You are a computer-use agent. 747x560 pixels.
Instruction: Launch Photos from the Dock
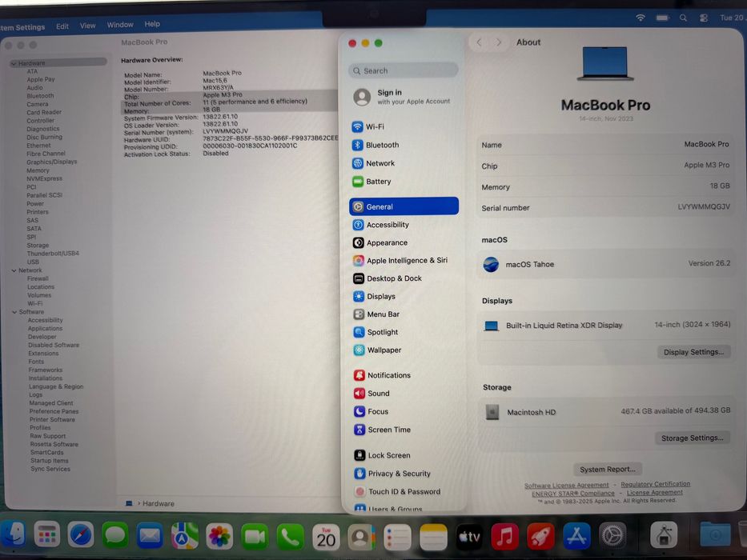point(219,536)
